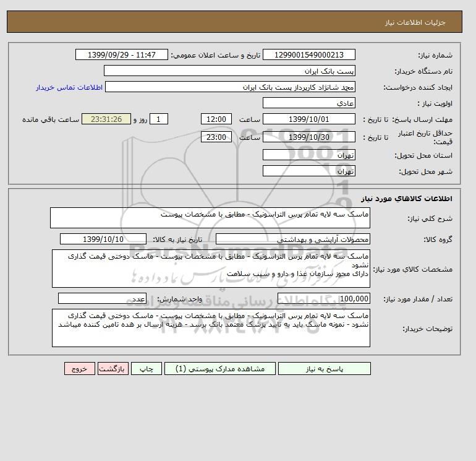This screenshot has width=476, height=461.
Task: Click the label 'اولویت نیاز :'
Action: 435,103
